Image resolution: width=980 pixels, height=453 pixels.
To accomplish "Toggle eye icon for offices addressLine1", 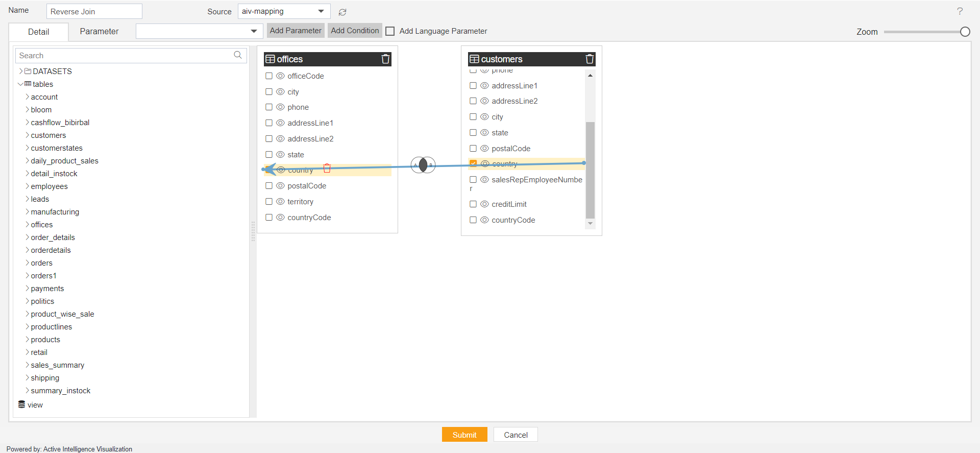I will pyautogui.click(x=280, y=123).
